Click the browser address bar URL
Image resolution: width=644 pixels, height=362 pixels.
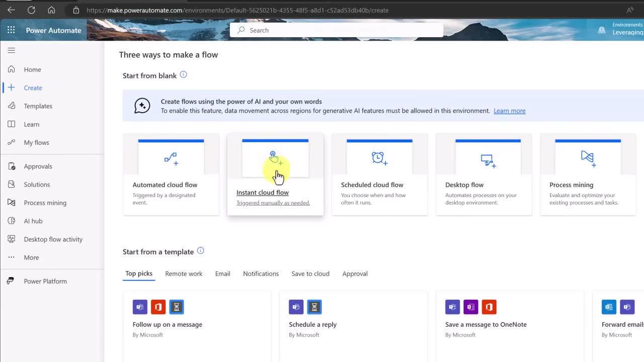237,10
